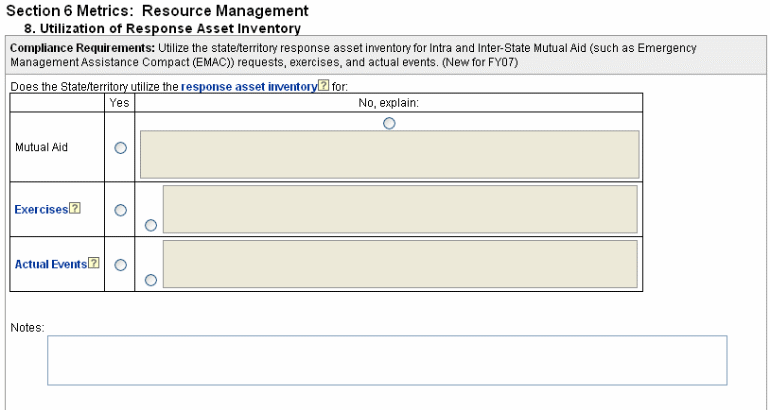Select Yes radio button for Actual Events
Screen dimensions: 770x410
121,265
